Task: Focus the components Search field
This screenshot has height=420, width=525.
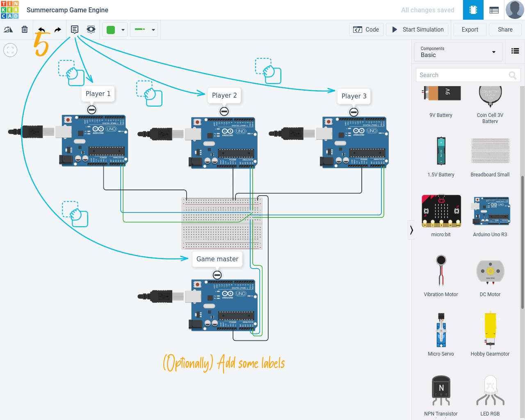Action: pos(468,75)
